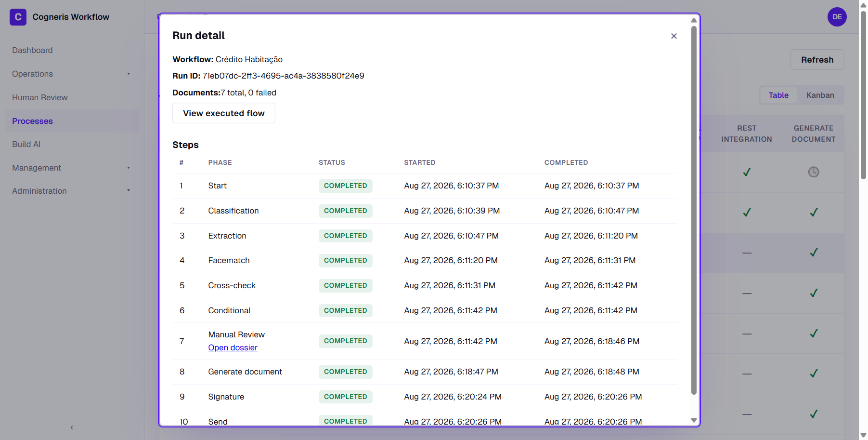Image resolution: width=868 pixels, height=440 pixels.
Task: Go to Human Review
Action: tap(40, 97)
